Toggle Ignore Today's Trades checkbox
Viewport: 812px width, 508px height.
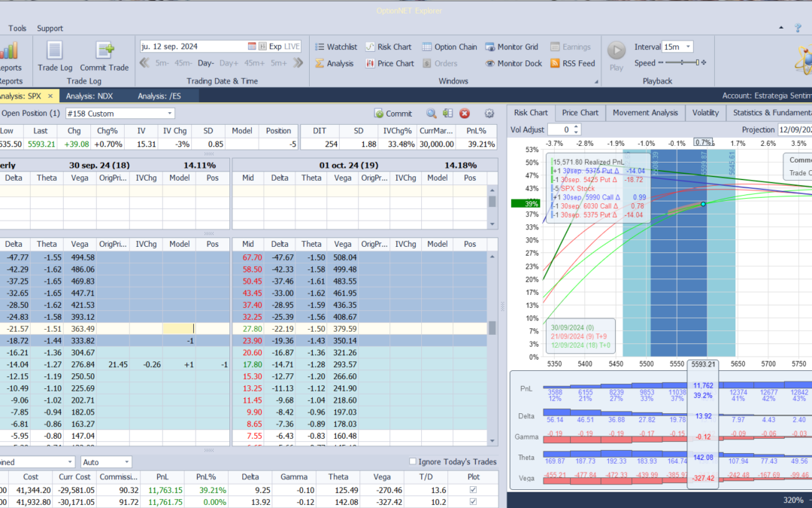[x=413, y=461]
